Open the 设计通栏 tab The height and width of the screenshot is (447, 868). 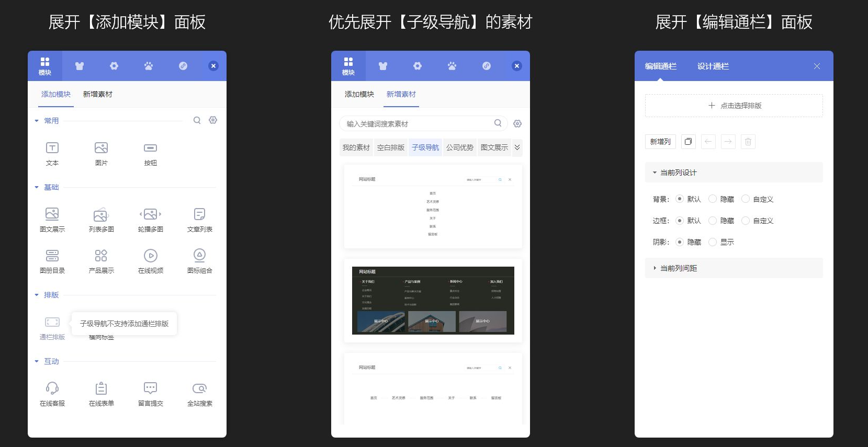coord(713,66)
